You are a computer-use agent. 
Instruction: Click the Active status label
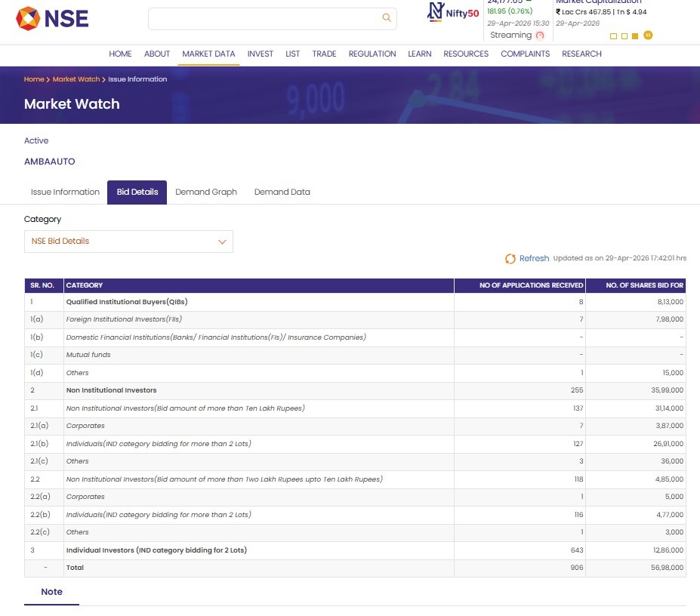[36, 140]
